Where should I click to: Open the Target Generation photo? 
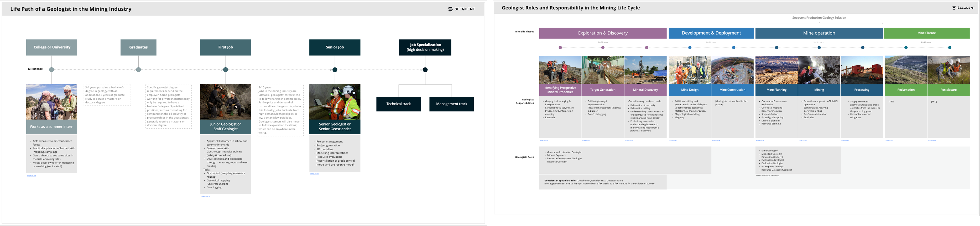603,70
